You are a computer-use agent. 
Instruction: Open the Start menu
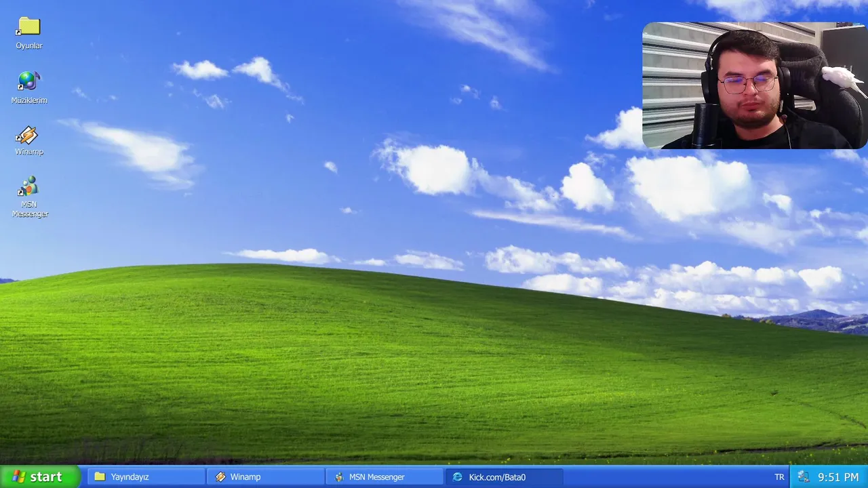(39, 476)
